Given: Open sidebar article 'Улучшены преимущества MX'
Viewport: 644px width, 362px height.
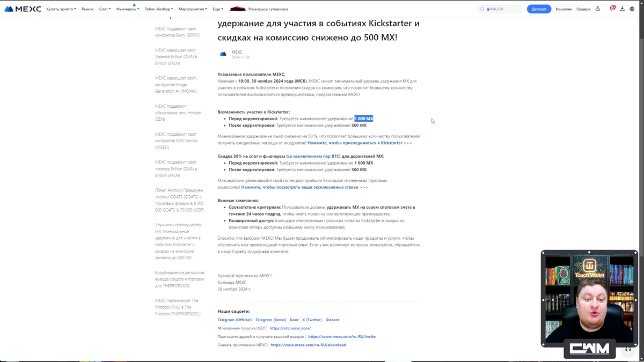Looking at the screenshot, I should click(x=178, y=241).
